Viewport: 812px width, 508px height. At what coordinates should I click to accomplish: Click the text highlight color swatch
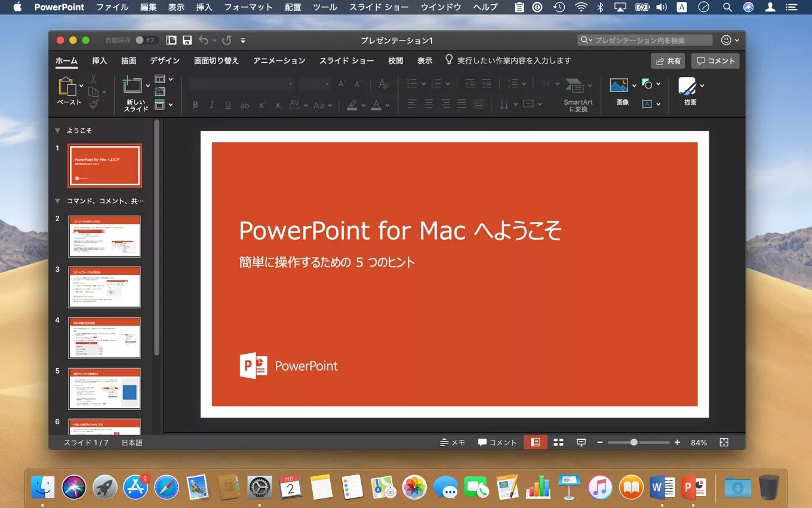tap(352, 105)
